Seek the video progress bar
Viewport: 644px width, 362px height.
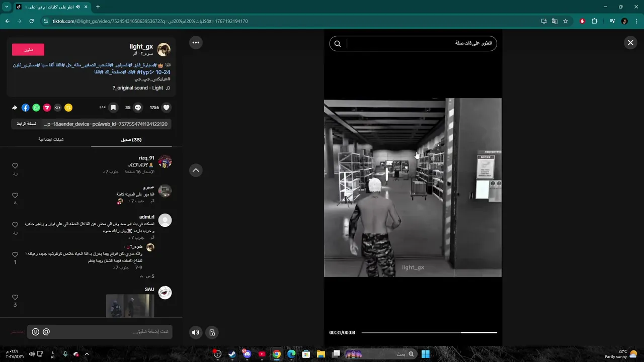pyautogui.click(x=429, y=332)
